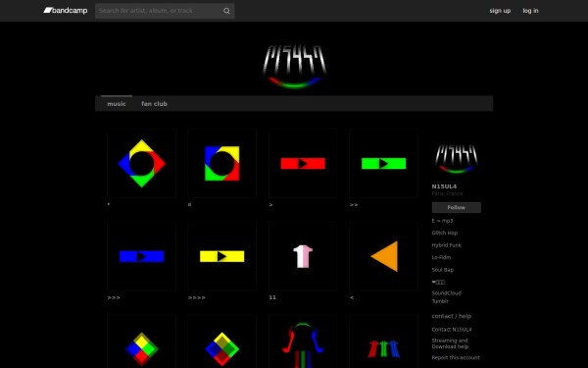This screenshot has height=368, width=588.
Task: Open the pink t-shirt album 11
Action: click(303, 256)
